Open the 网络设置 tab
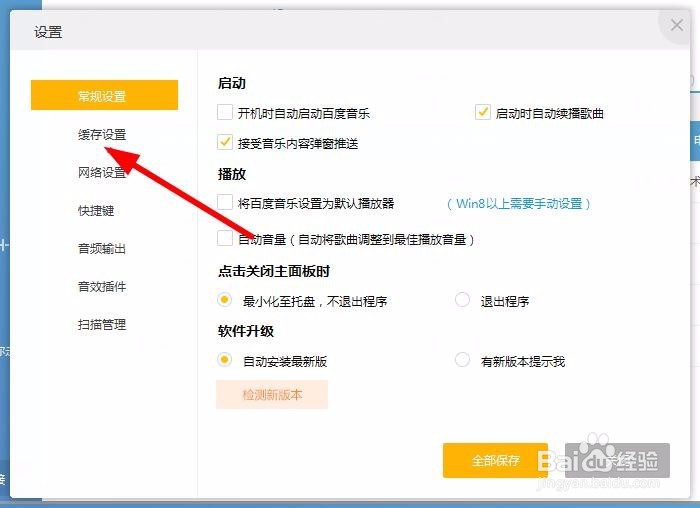Image resolution: width=700 pixels, height=508 pixels. [x=102, y=172]
